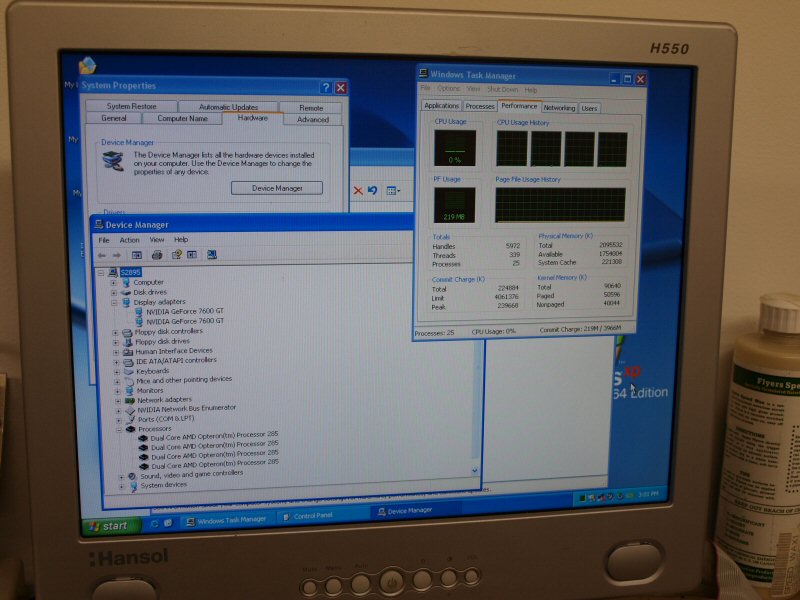Click the Print icon in Device Manager toolbar
Viewport: 800px width, 600px height.
point(157,255)
